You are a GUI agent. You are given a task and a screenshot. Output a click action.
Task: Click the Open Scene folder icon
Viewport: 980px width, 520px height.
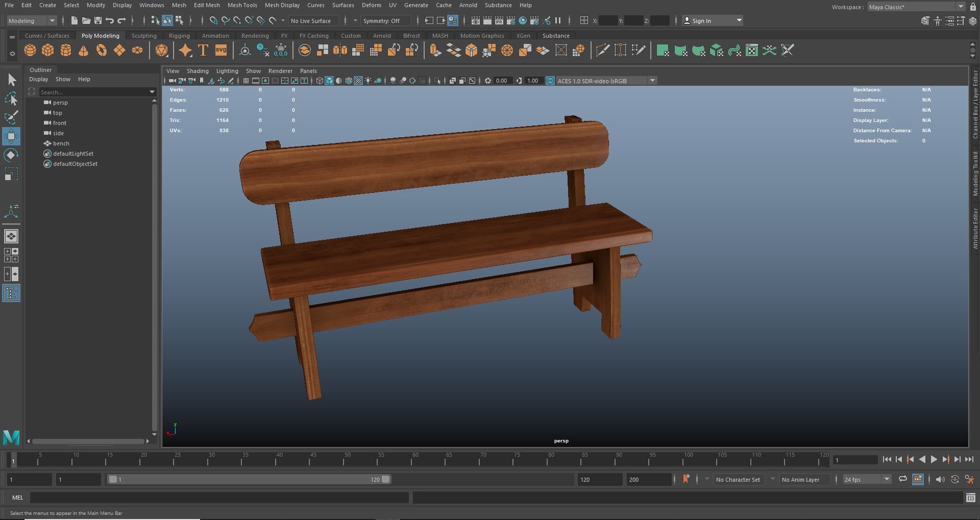click(x=86, y=21)
